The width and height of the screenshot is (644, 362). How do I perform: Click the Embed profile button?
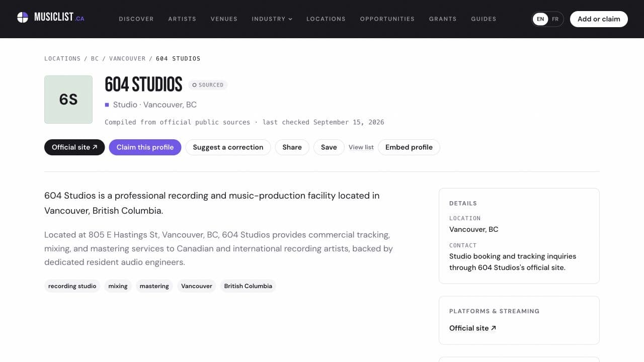coord(409,147)
